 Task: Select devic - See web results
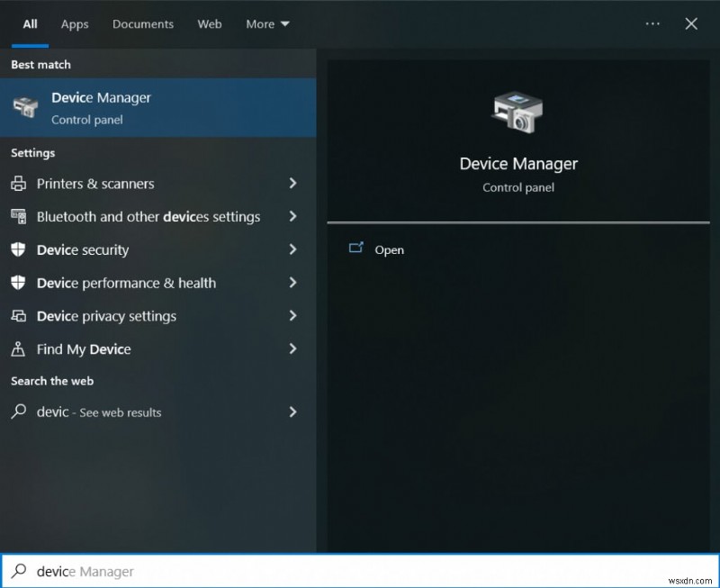[x=158, y=412]
